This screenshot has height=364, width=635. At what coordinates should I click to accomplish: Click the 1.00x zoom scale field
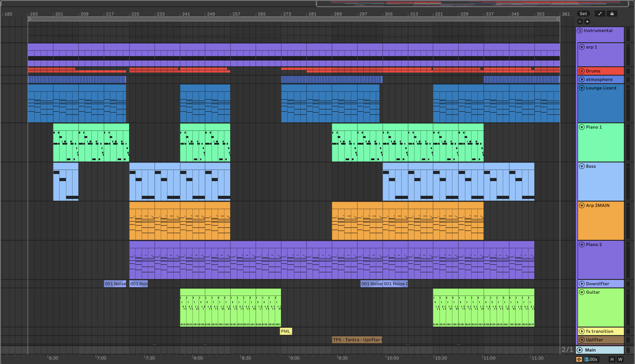coord(591,359)
